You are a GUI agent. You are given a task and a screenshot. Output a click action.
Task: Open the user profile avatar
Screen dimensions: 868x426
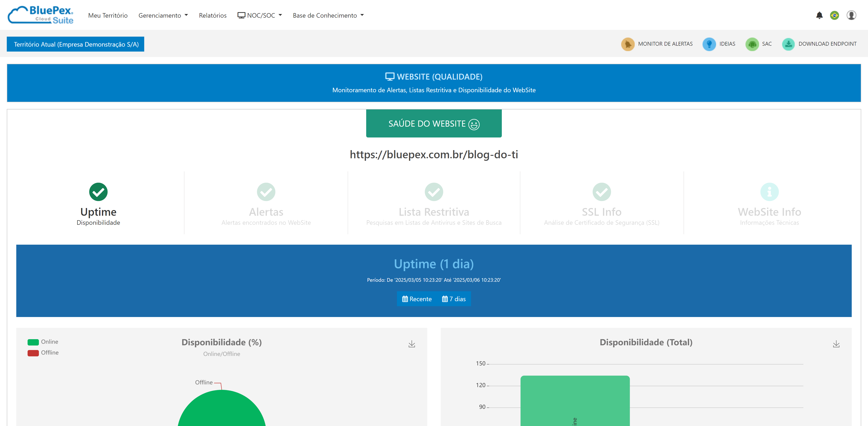[x=851, y=15]
